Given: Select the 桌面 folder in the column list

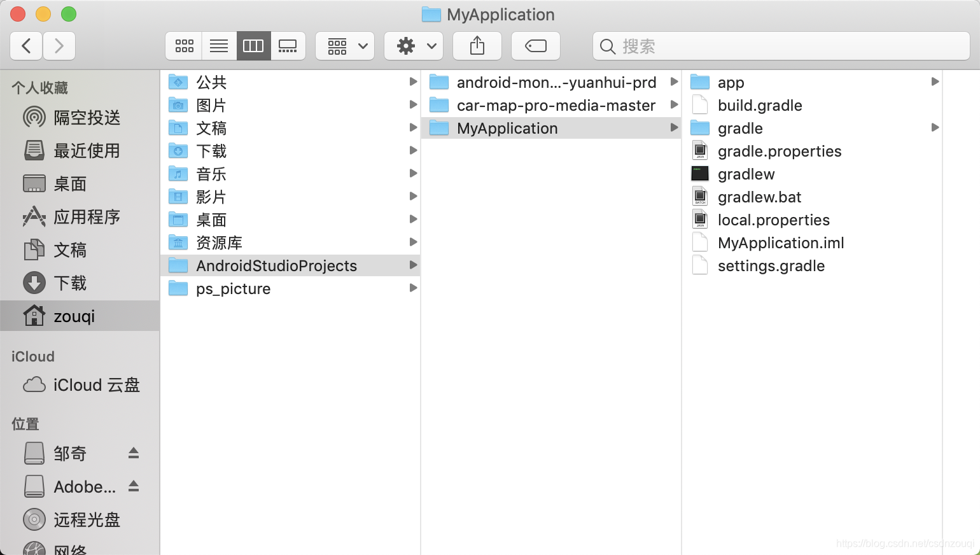Looking at the screenshot, I should 290,220.
